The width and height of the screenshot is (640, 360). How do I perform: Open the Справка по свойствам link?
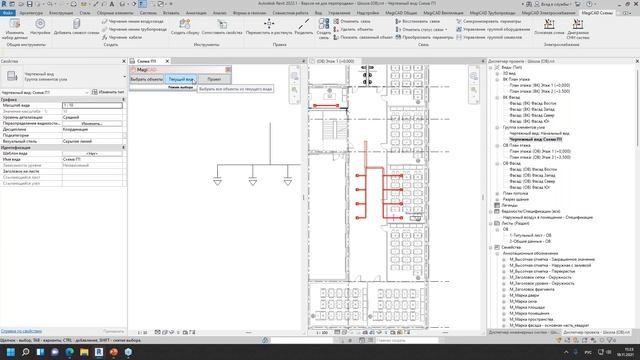pyautogui.click(x=21, y=331)
